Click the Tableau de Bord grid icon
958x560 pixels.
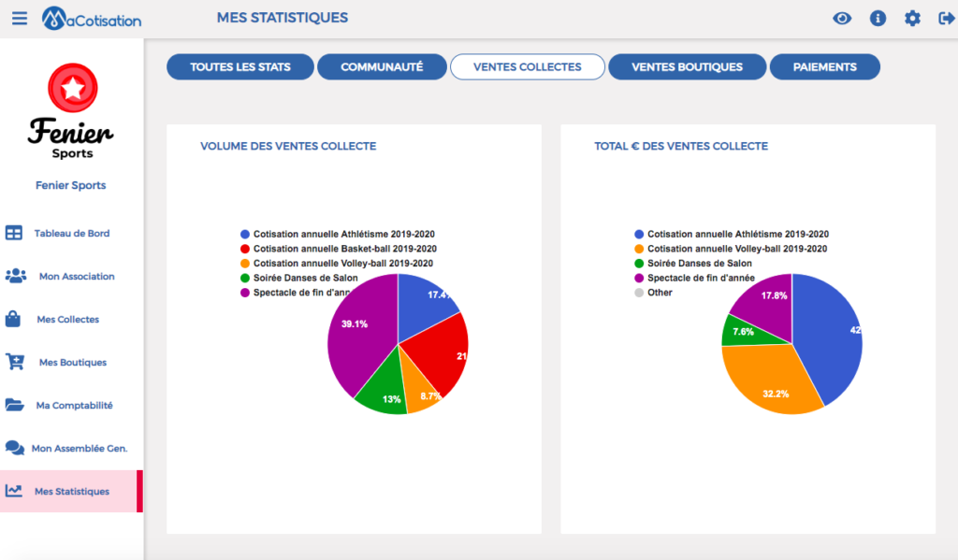13,233
